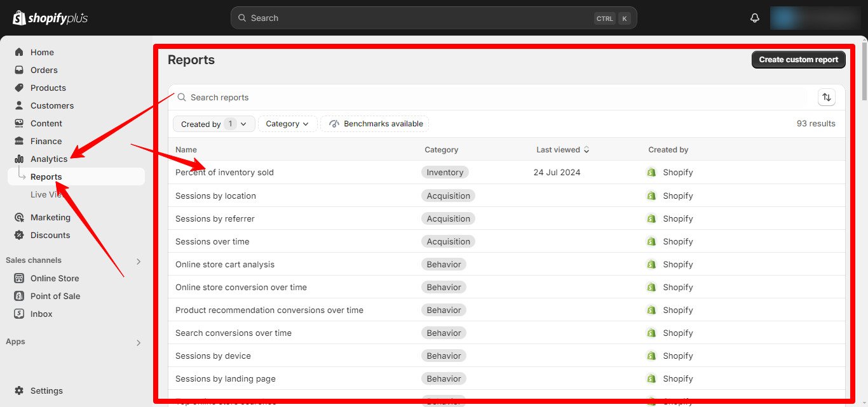
Task: Open Live View from the sidebar
Action: 48,194
